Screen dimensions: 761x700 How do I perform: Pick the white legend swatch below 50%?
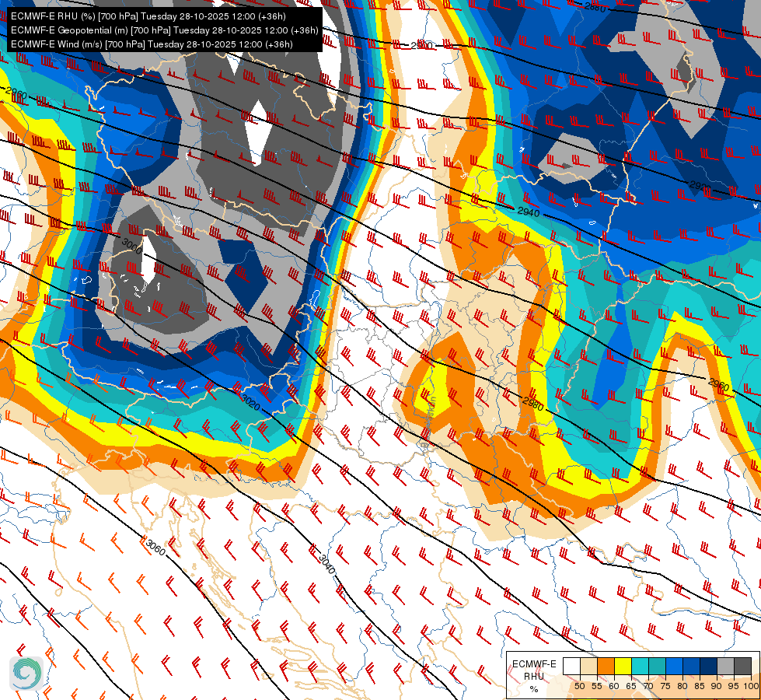pos(571,666)
